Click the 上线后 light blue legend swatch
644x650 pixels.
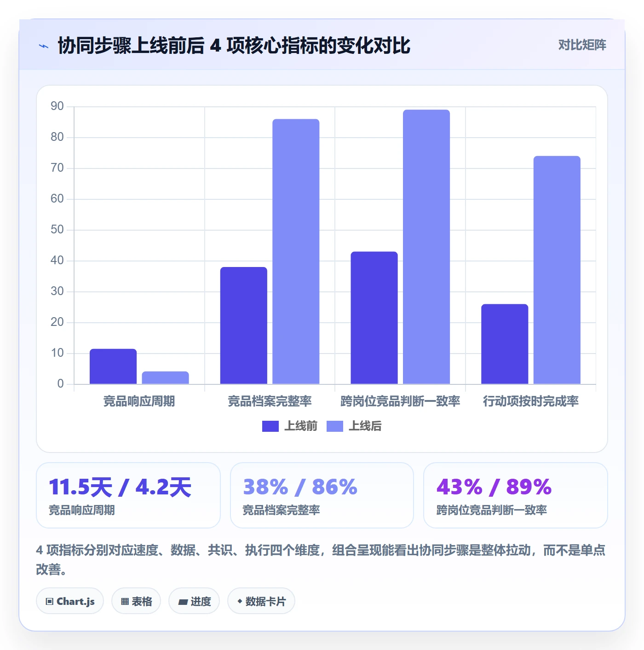click(335, 426)
